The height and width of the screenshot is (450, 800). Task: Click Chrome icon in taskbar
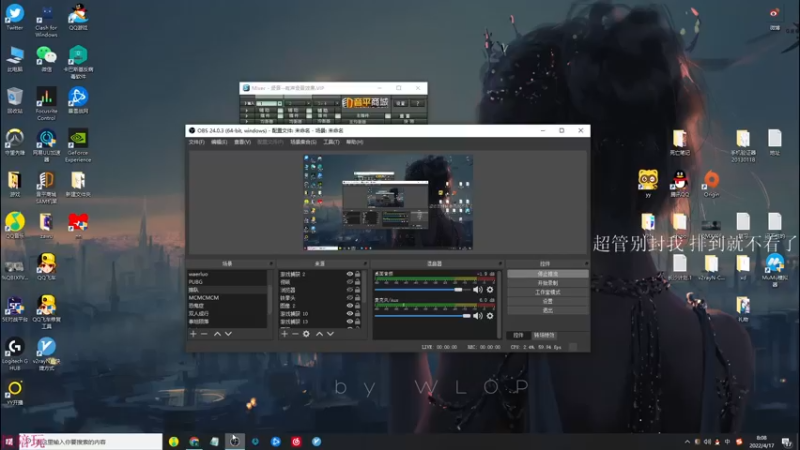(194, 442)
